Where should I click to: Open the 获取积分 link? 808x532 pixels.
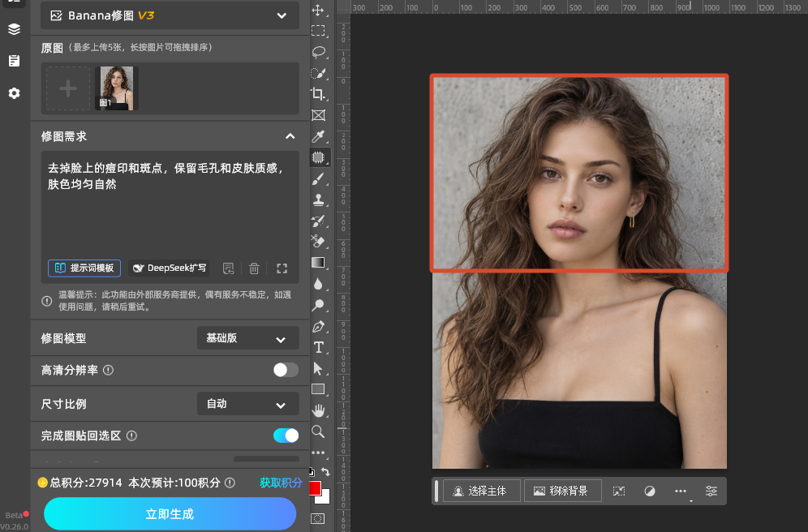(281, 483)
